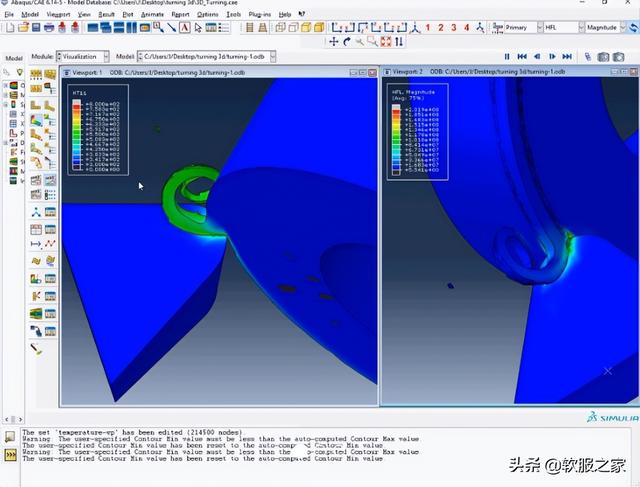Click the Auto-fit view icon

(x=386, y=42)
